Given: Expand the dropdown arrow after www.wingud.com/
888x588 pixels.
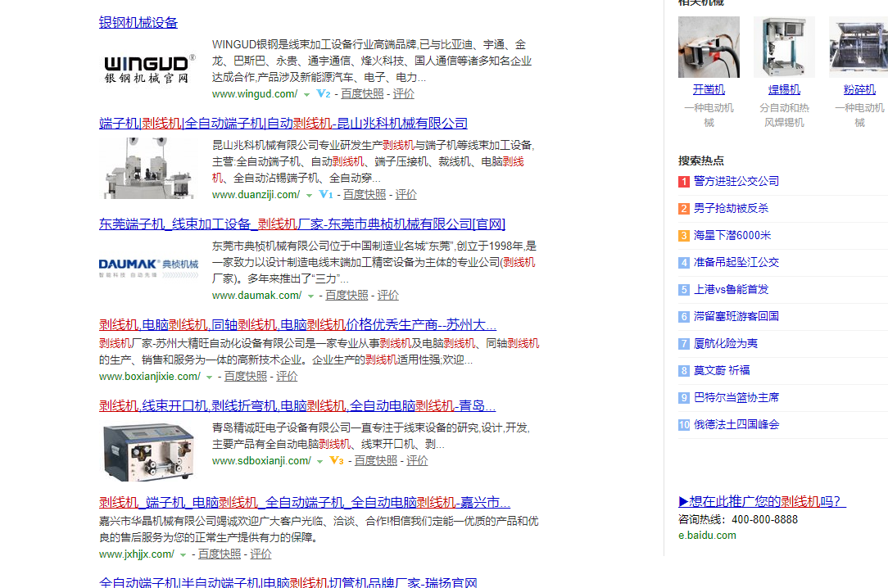Looking at the screenshot, I should click(307, 95).
